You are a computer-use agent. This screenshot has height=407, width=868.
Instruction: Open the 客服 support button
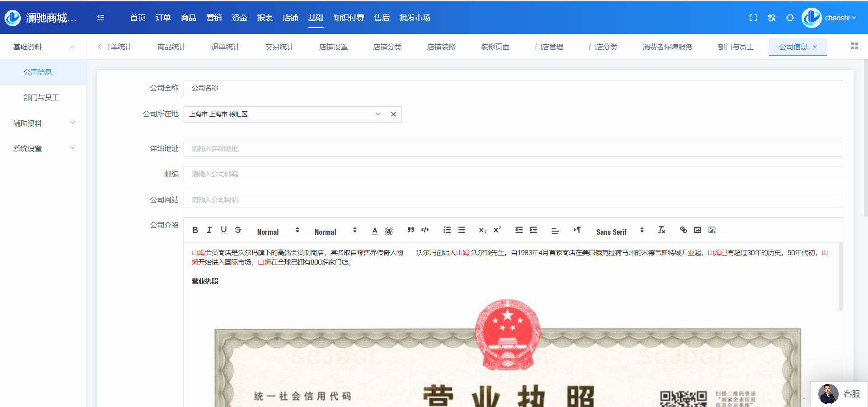click(840, 394)
